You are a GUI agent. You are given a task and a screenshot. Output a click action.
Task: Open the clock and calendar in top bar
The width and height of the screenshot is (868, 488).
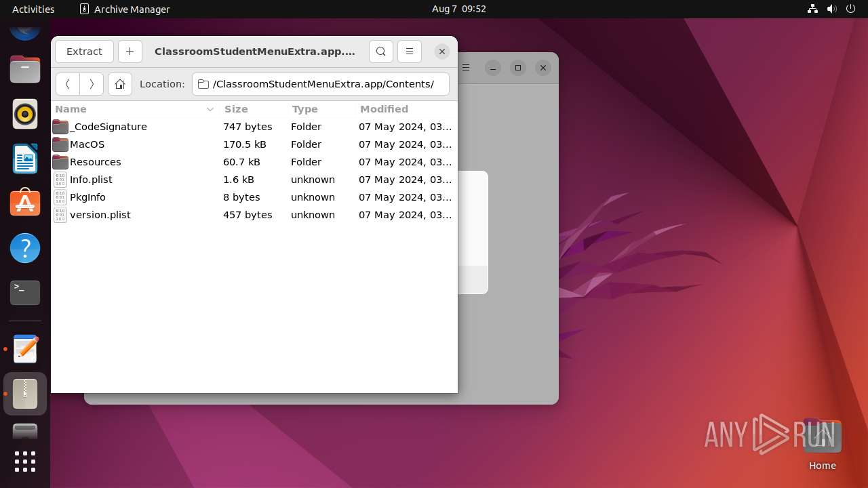(459, 9)
